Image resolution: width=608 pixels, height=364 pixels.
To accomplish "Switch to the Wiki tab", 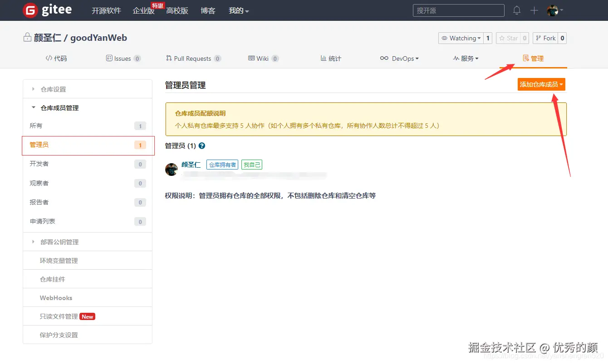I will pos(263,58).
